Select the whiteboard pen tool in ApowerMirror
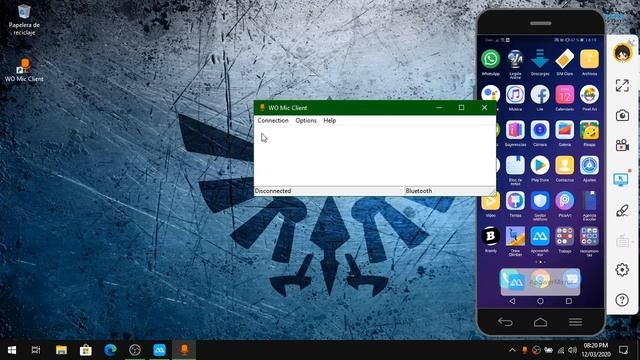 622,211
